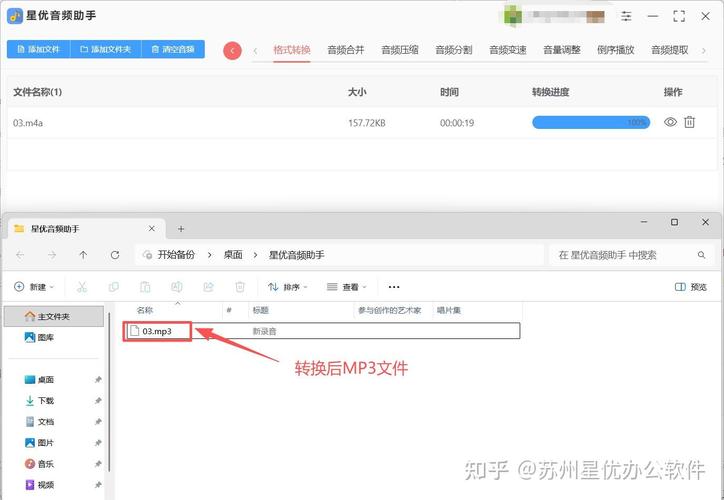Click the Delete trash icon in Explorer toolbar
Viewport: 724px width, 500px height.
point(240,287)
